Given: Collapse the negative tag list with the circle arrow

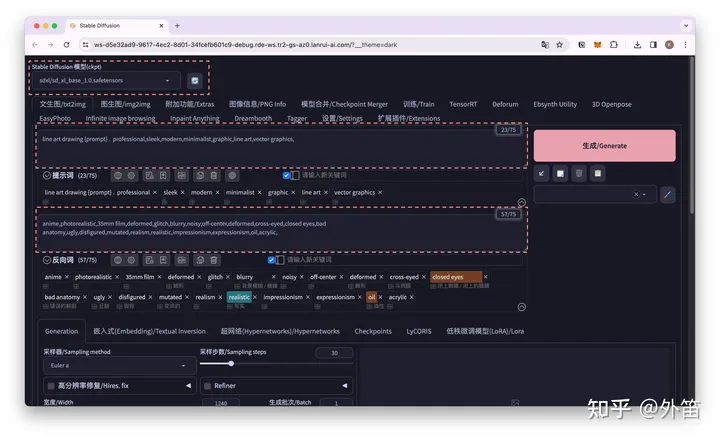Looking at the screenshot, I should pos(522,307).
